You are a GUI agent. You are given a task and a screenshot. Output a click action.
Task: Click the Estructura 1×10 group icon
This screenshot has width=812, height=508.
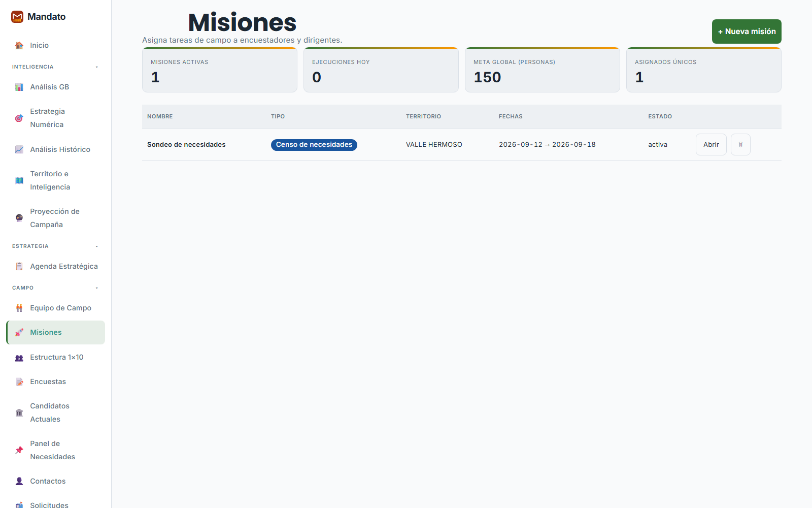pos(19,357)
